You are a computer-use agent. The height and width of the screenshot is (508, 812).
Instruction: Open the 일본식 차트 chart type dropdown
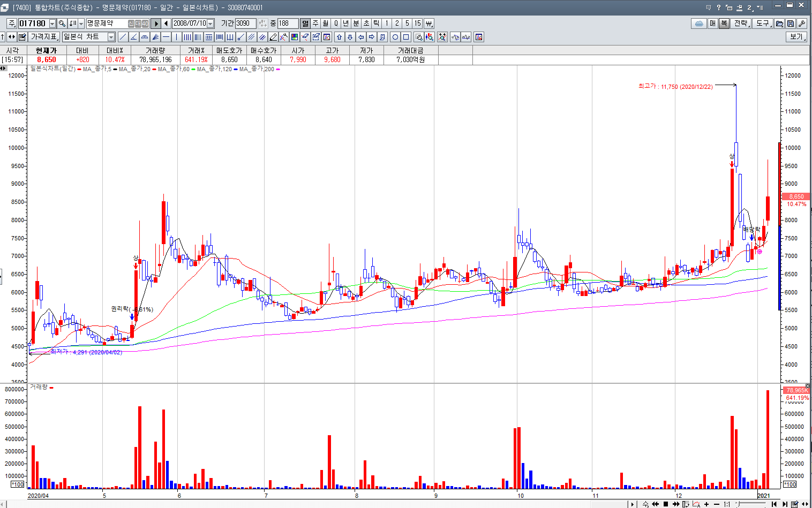pyautogui.click(x=111, y=37)
